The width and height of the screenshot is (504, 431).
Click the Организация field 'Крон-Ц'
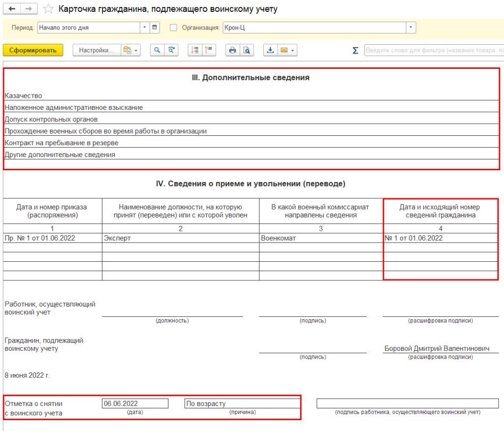pos(315,28)
